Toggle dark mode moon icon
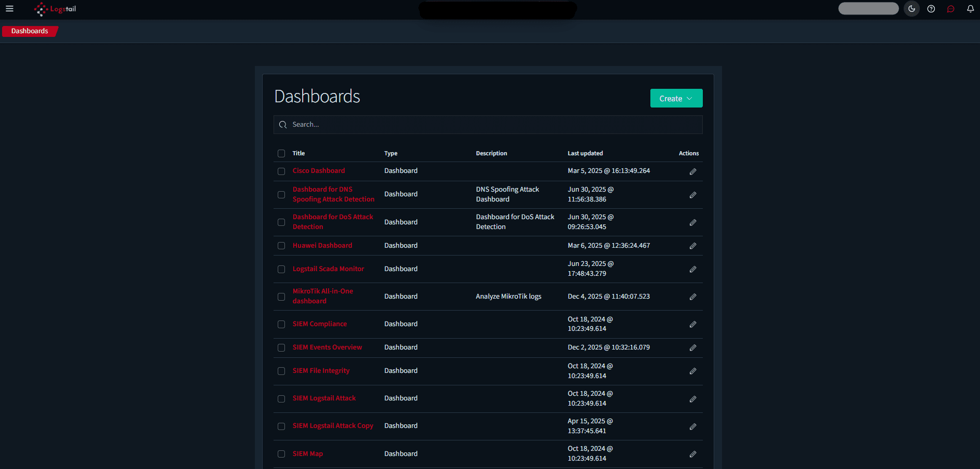The image size is (980, 469). 911,9
